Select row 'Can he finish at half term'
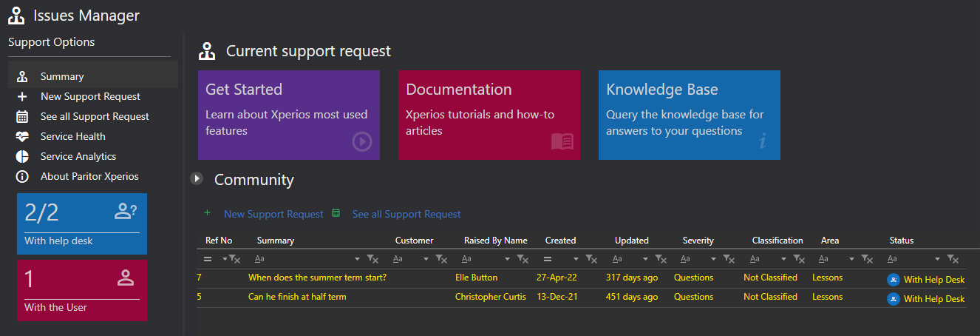This screenshot has height=336, width=980. [581, 298]
